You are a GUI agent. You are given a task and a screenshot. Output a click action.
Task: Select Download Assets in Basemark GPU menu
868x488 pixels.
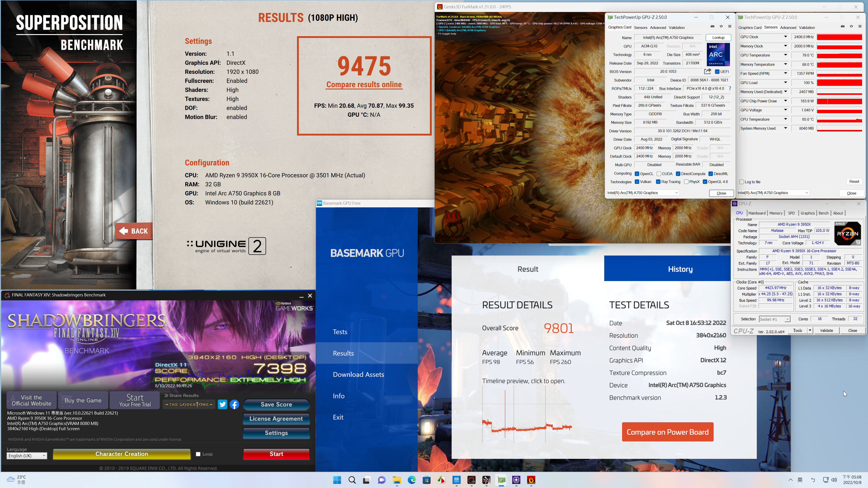pyautogui.click(x=359, y=374)
